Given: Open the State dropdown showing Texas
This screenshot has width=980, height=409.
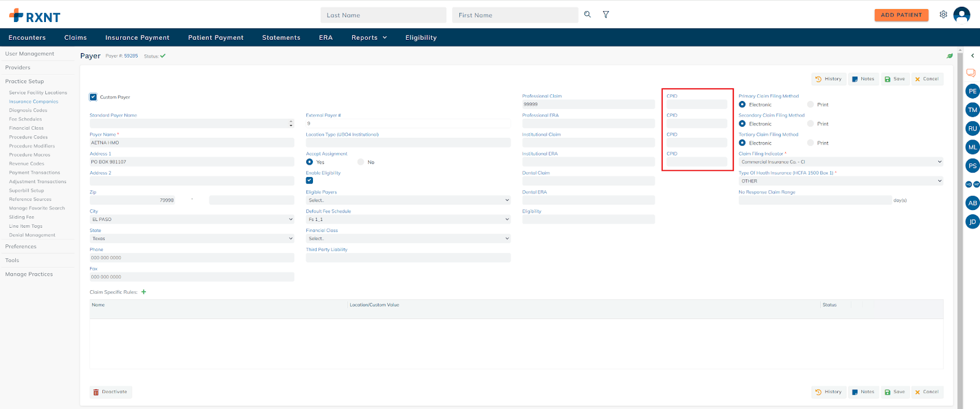Looking at the screenshot, I should point(192,239).
